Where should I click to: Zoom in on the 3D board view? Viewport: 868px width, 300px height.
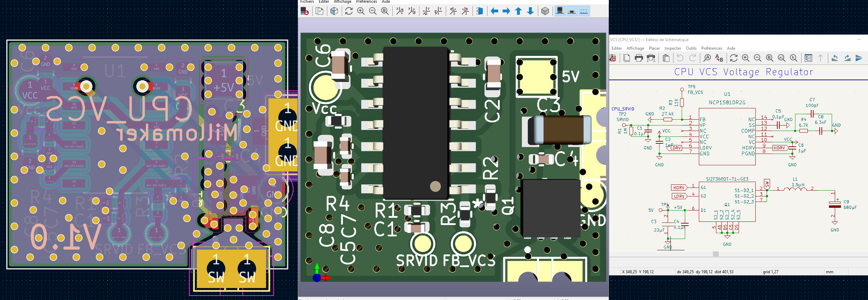(361, 11)
